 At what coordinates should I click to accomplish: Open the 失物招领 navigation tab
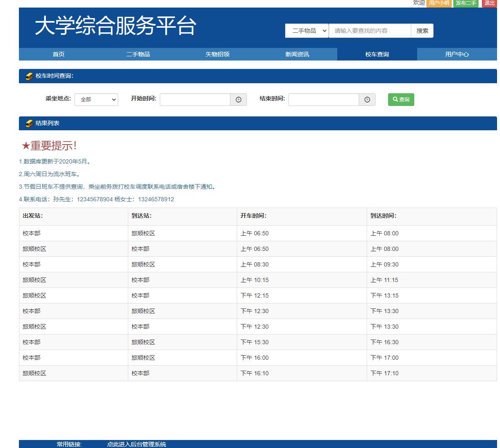217,54
